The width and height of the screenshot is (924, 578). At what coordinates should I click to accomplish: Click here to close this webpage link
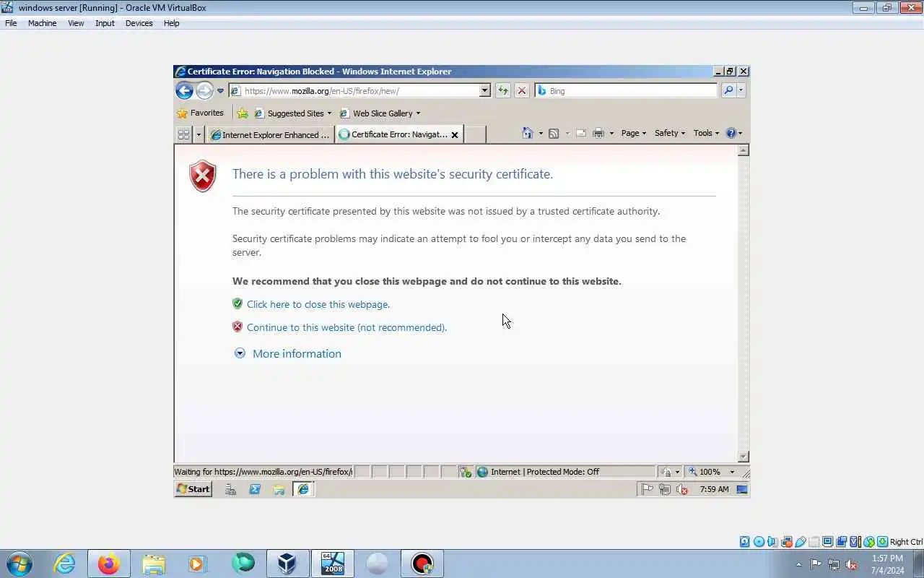318,304
